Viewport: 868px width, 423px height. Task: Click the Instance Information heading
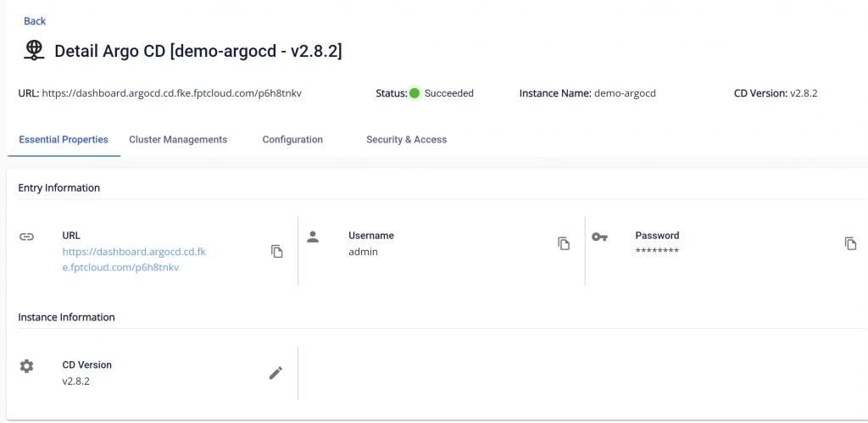point(66,317)
